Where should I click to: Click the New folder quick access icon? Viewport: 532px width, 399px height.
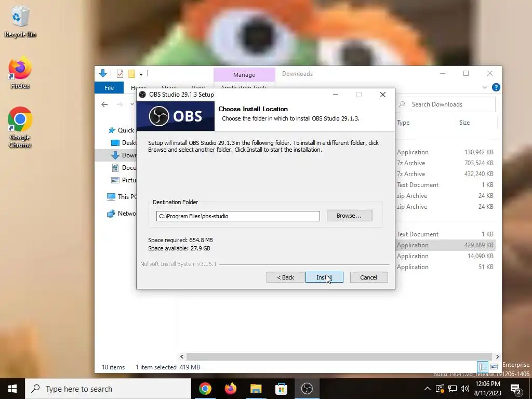pos(131,74)
